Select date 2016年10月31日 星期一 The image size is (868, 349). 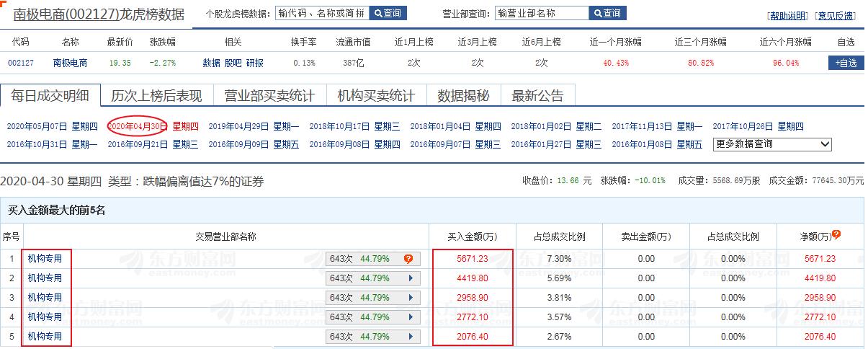tap(52, 144)
